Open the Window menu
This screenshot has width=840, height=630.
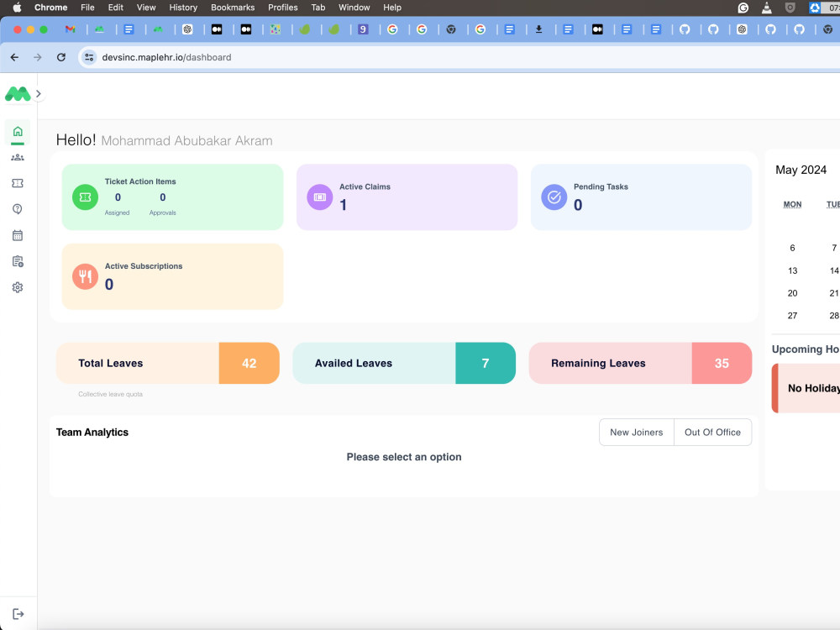pyautogui.click(x=354, y=8)
